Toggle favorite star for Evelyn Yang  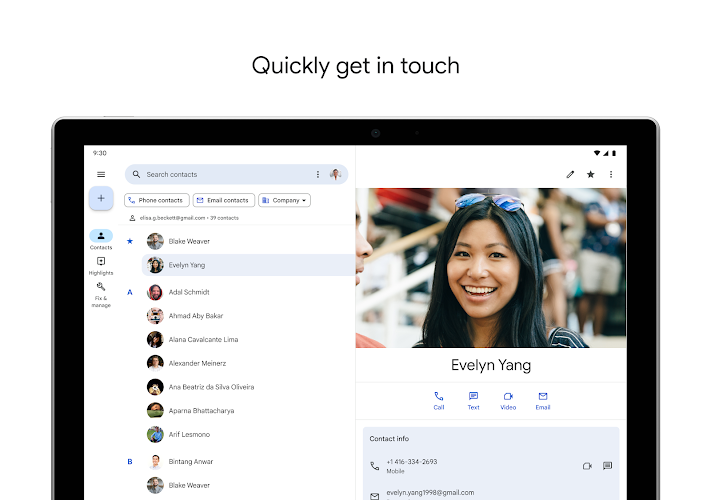coord(591,174)
